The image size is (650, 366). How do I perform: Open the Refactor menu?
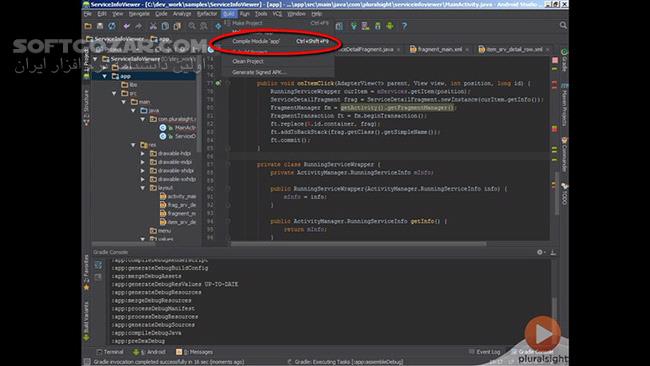click(x=207, y=14)
